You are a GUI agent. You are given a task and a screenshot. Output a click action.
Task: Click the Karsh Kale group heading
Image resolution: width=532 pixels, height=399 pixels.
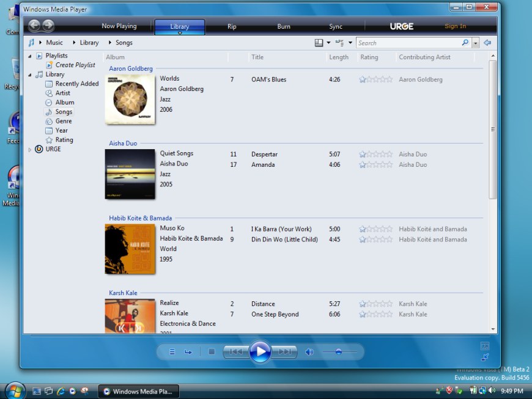(123, 293)
